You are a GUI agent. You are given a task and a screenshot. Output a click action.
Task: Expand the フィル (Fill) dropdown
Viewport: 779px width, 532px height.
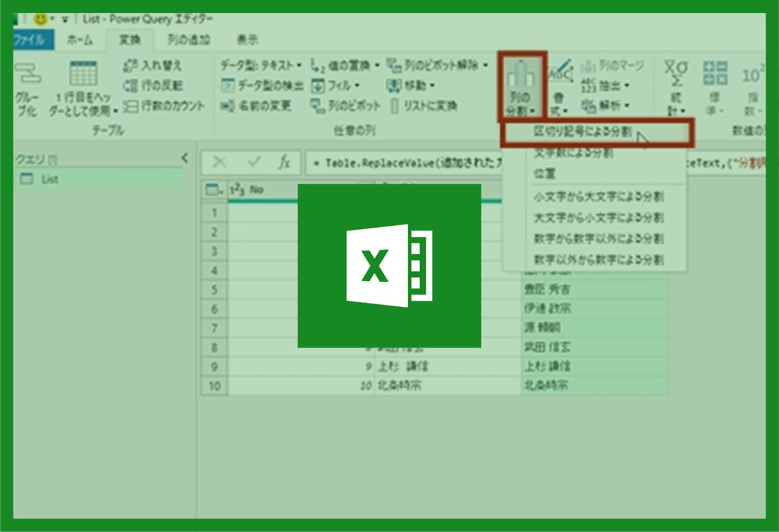(x=357, y=85)
